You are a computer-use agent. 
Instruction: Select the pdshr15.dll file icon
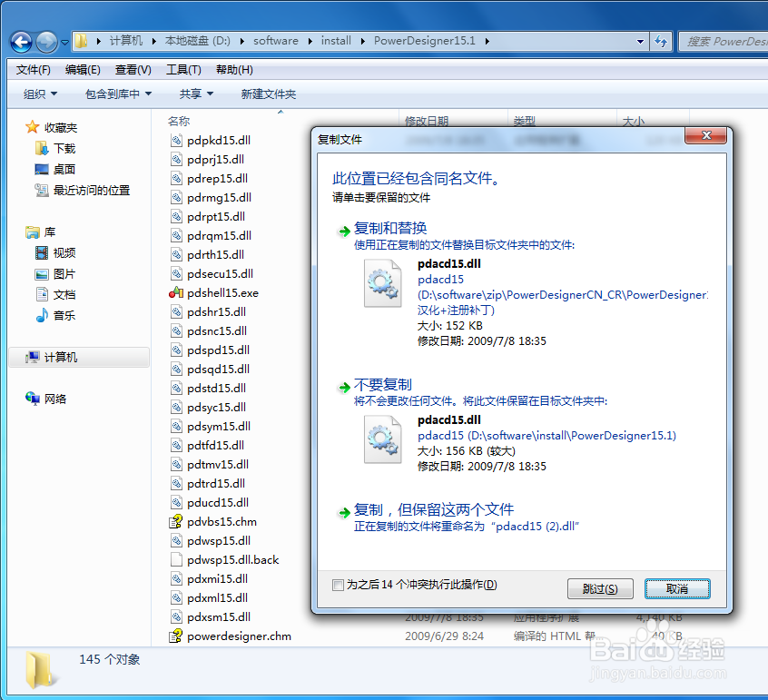(176, 312)
